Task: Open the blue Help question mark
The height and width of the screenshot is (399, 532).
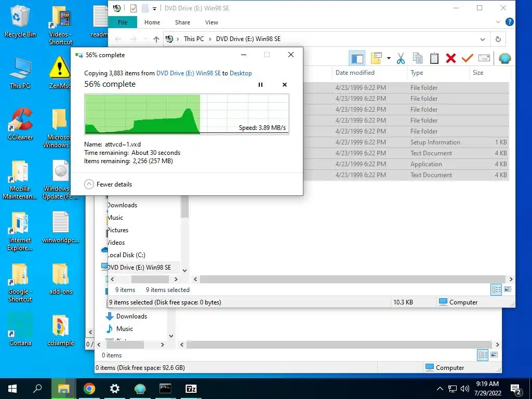Action: point(509,22)
